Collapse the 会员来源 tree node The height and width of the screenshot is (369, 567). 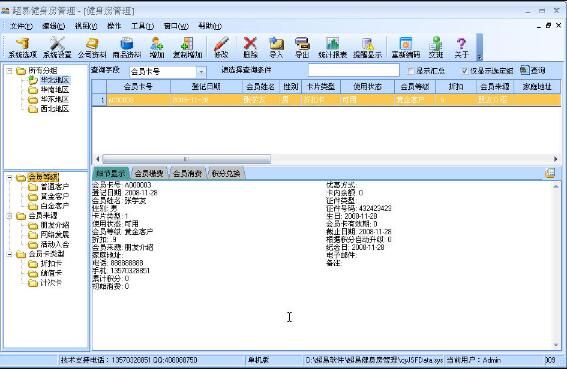pos(10,216)
